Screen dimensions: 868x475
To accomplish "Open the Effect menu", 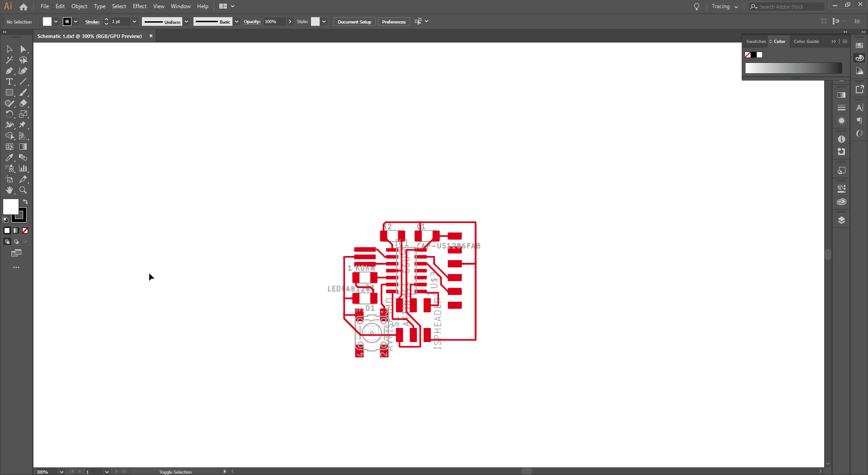I will (x=140, y=6).
